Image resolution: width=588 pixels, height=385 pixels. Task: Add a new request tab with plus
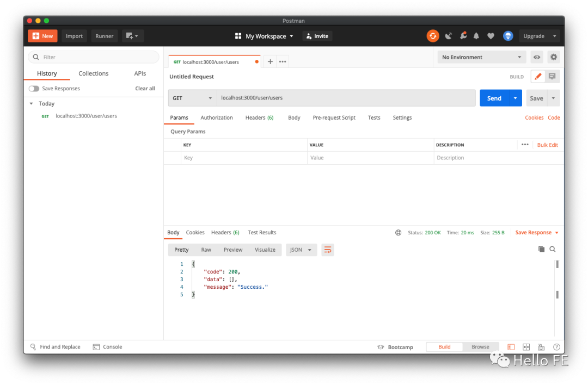270,62
